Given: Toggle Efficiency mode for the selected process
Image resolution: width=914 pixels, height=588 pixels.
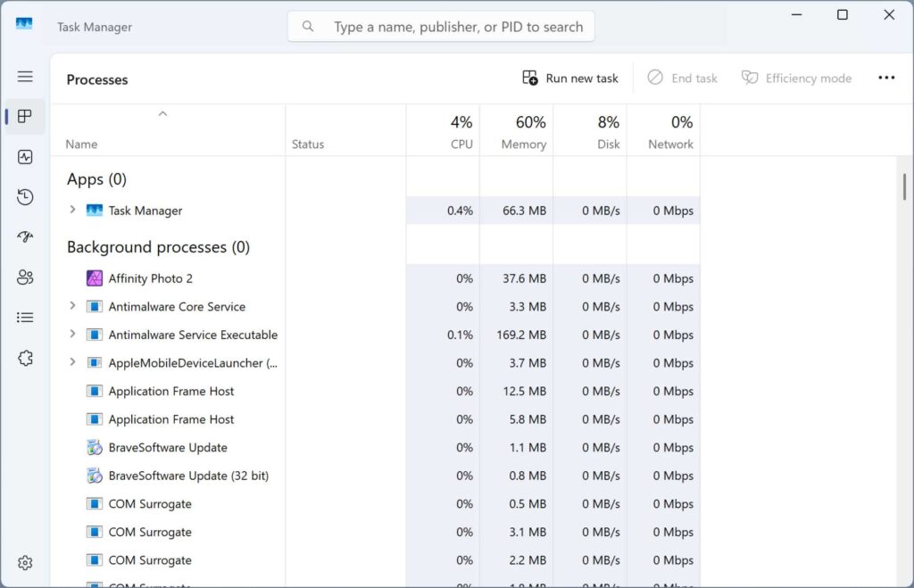Looking at the screenshot, I should [795, 78].
